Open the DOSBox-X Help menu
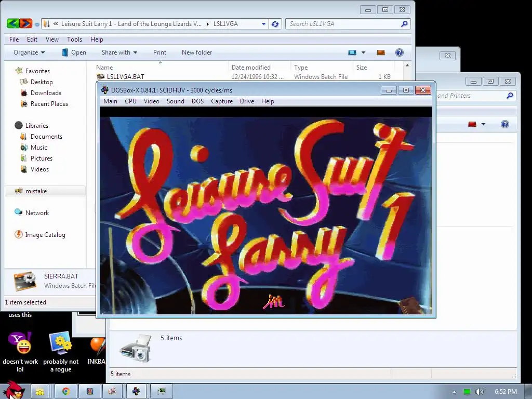Viewport: 532px width, 399px height. pos(268,101)
